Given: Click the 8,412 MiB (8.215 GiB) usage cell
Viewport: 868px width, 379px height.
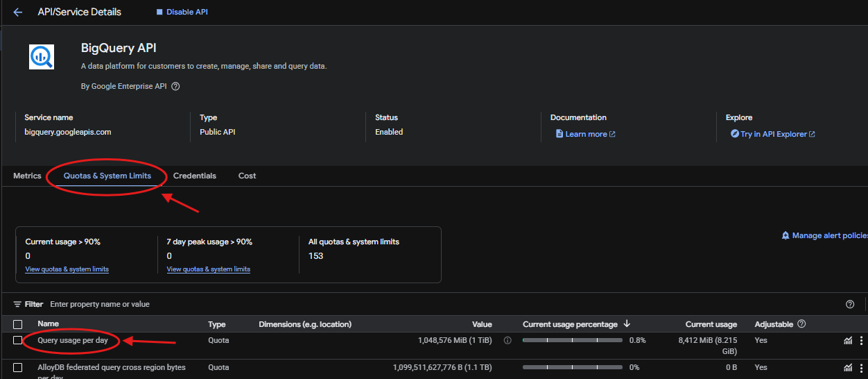Looking at the screenshot, I should (x=706, y=346).
